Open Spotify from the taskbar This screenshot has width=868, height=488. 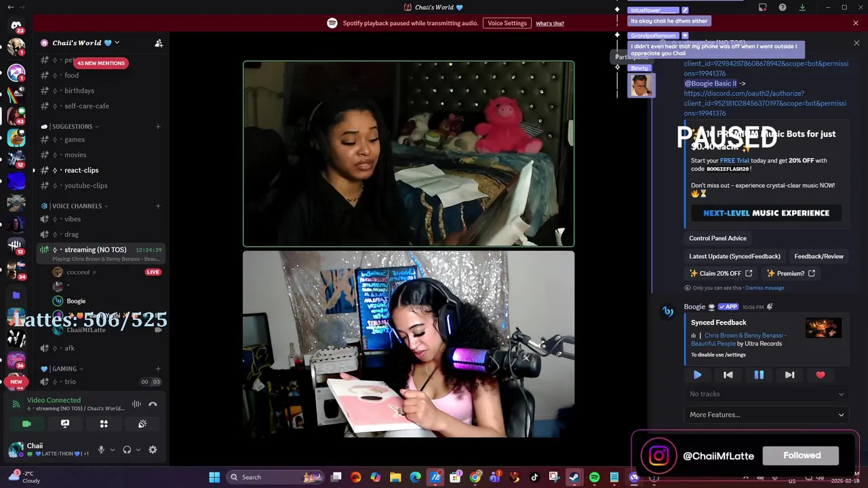coord(594,477)
